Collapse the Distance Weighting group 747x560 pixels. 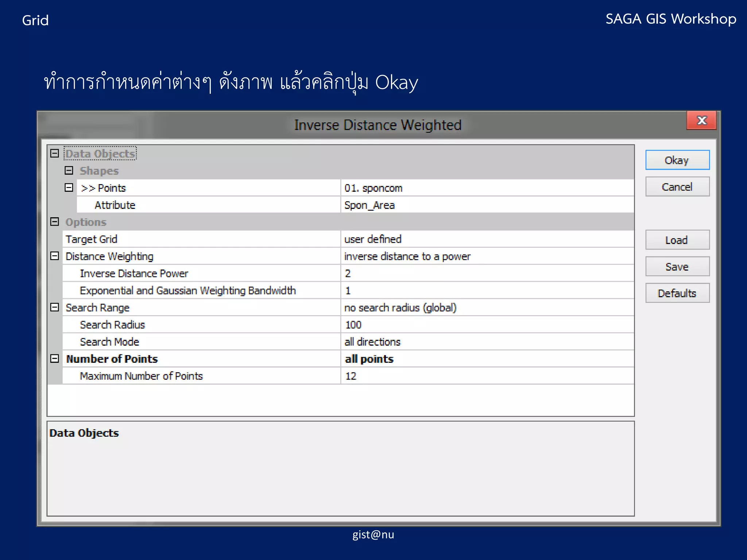point(54,256)
